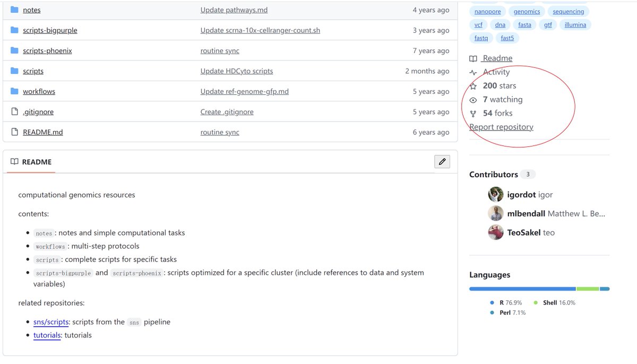Viewport: 637px width, 364px height.
Task: Open commit 'Update scrna-10x-cellranger-count.sh'
Action: point(260,30)
